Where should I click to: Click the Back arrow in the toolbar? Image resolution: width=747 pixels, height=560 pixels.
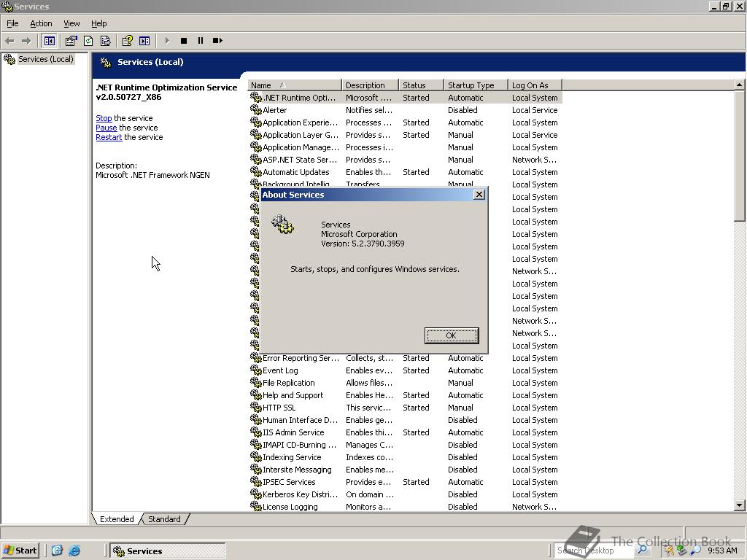point(9,41)
